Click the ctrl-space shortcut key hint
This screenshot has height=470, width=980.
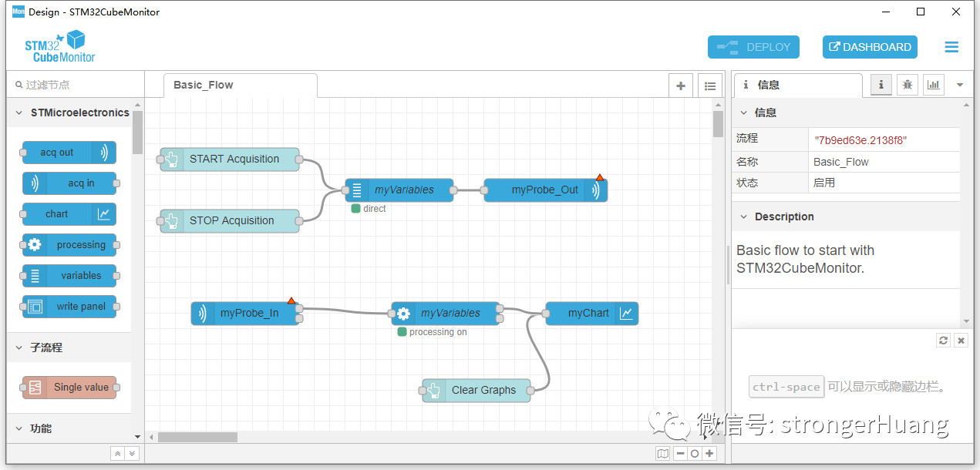pyautogui.click(x=786, y=387)
